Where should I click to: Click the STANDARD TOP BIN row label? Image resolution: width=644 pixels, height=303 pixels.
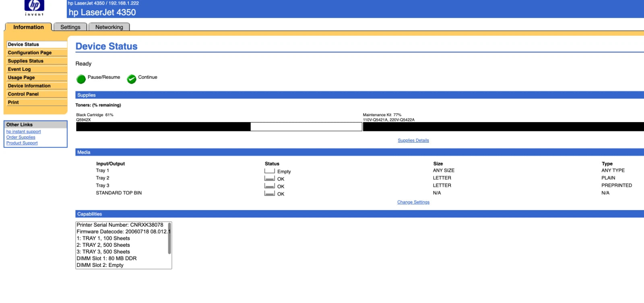click(x=119, y=193)
